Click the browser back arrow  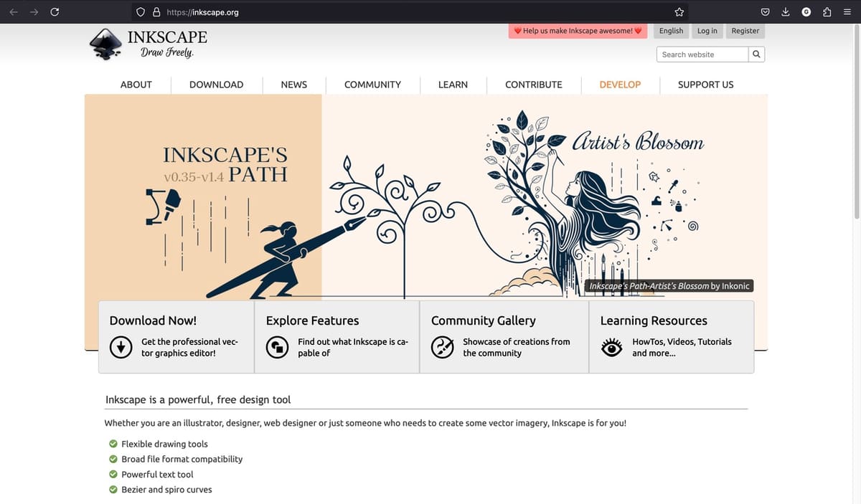click(x=14, y=11)
